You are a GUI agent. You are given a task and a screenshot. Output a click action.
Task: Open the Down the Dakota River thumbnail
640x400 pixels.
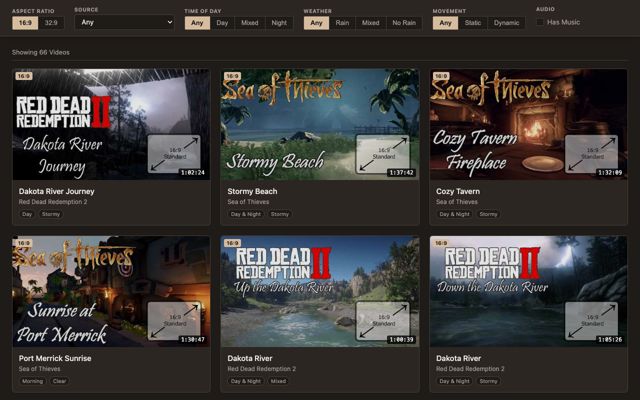click(x=529, y=291)
